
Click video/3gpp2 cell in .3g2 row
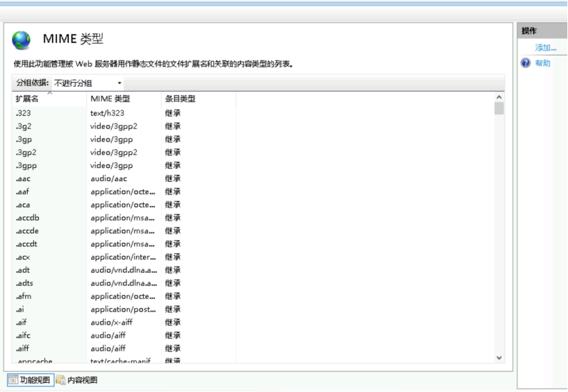114,126
